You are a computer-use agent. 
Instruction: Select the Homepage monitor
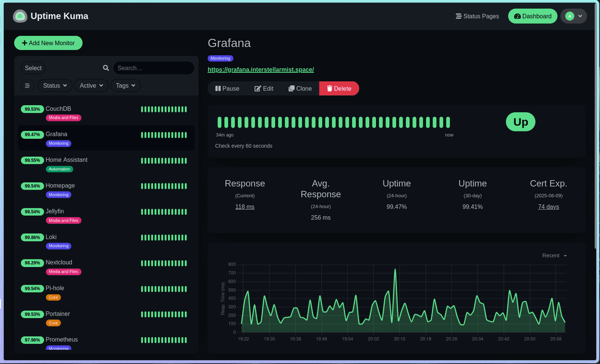click(106, 189)
